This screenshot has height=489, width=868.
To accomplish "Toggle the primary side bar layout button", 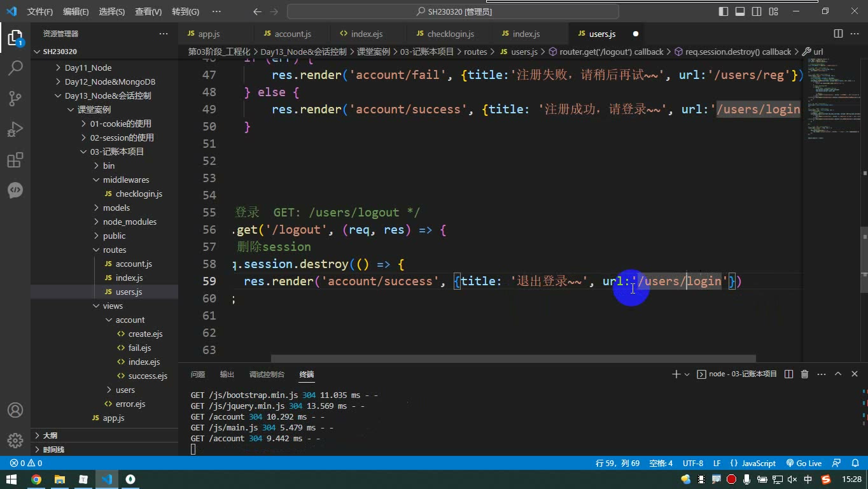I will (x=724, y=11).
